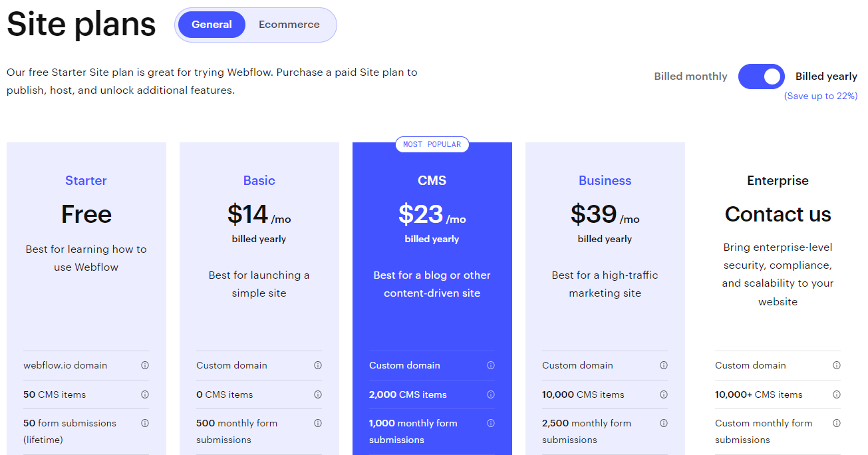Click 'Custom monthly form submissions' text
Viewport: 868px width, 455px height.
(764, 431)
